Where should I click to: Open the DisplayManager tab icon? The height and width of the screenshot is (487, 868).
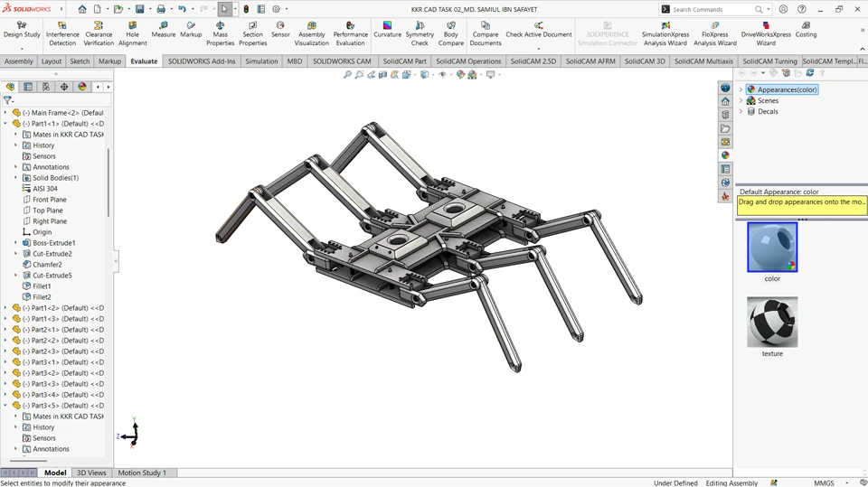pyautogui.click(x=82, y=87)
